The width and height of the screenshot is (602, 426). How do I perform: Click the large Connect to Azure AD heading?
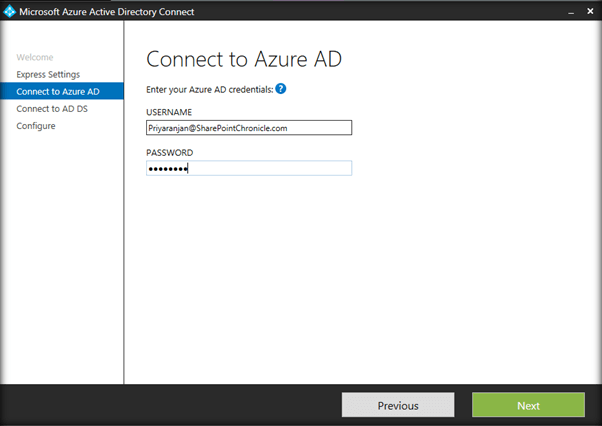click(244, 59)
